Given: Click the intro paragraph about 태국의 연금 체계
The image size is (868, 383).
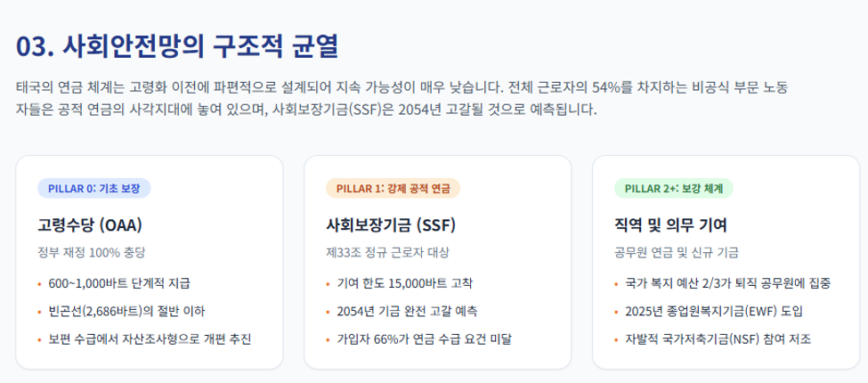Looking at the screenshot, I should pos(402,99).
